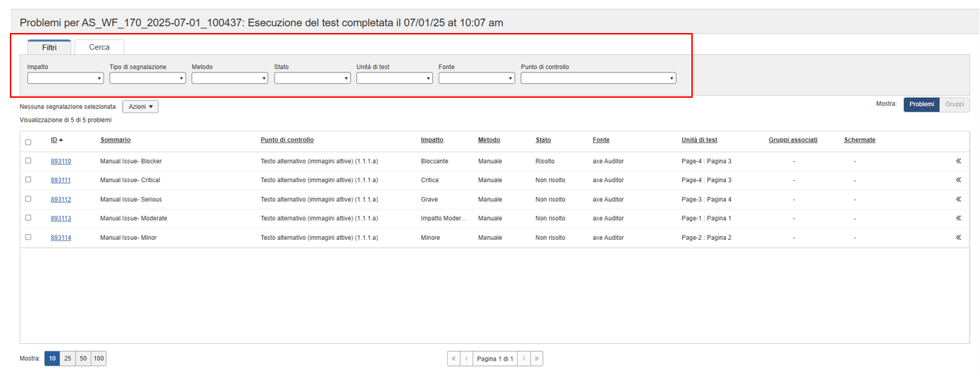Select checkbox for Manual Issue- Serious row
Image resolution: width=980 pixels, height=384 pixels.
point(28,199)
